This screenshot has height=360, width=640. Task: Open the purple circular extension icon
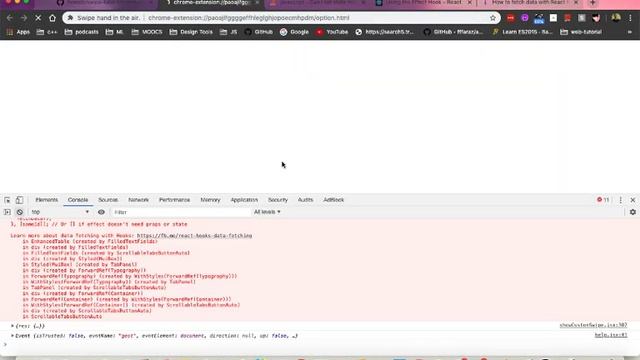click(x=524, y=18)
